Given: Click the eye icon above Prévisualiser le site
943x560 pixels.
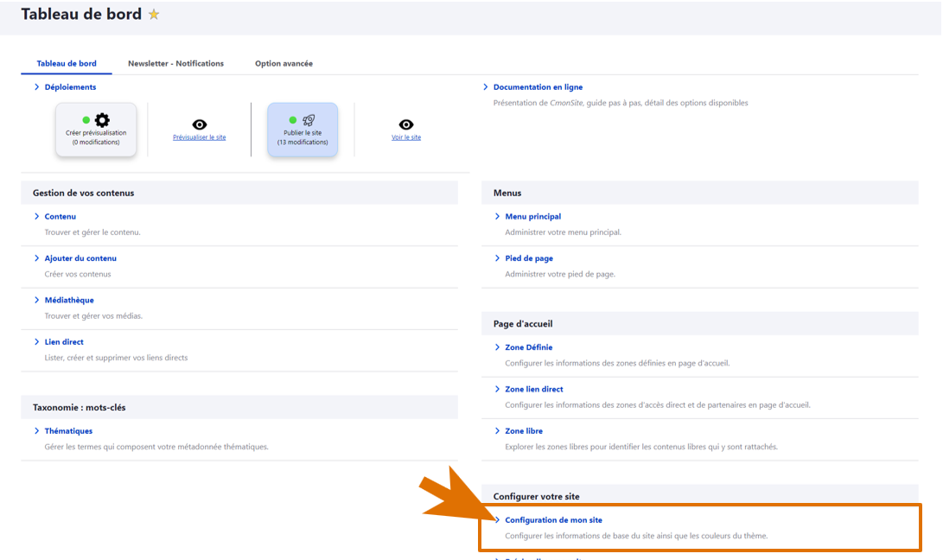Looking at the screenshot, I should [x=200, y=124].
